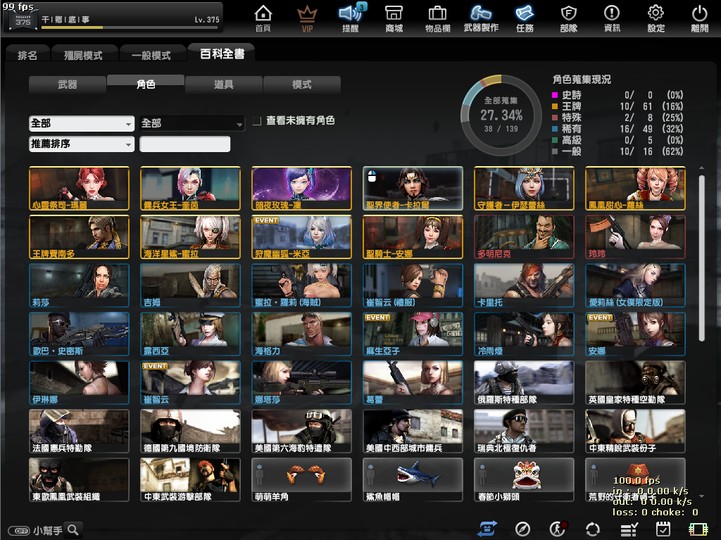The width and height of the screenshot is (721, 540).
Task: Click the calendar check icon at bottom
Action: click(x=663, y=529)
